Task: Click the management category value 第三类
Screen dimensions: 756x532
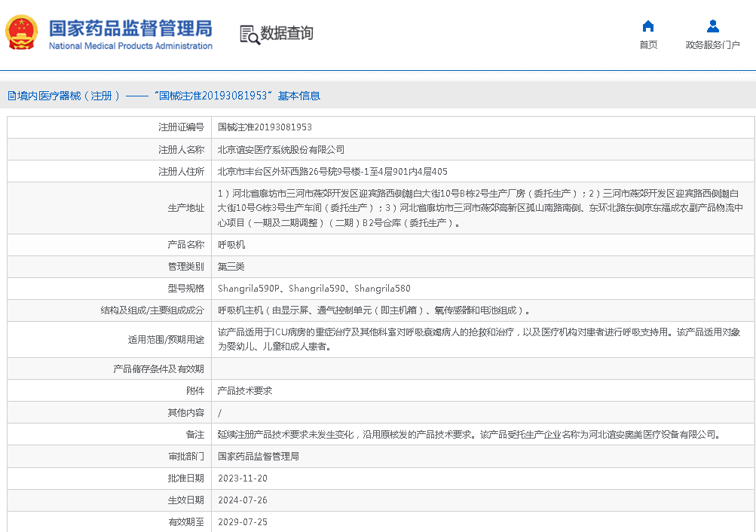Action: click(x=231, y=267)
